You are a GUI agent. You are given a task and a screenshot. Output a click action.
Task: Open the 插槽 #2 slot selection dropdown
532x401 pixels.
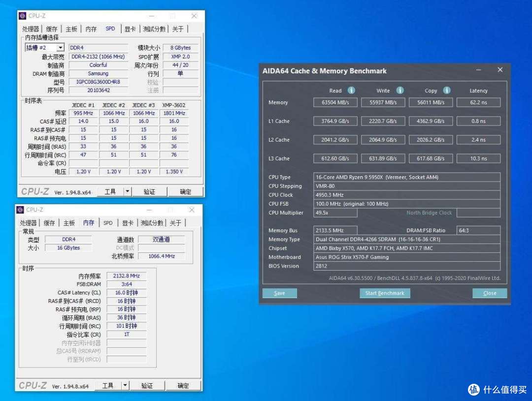[x=60, y=48]
